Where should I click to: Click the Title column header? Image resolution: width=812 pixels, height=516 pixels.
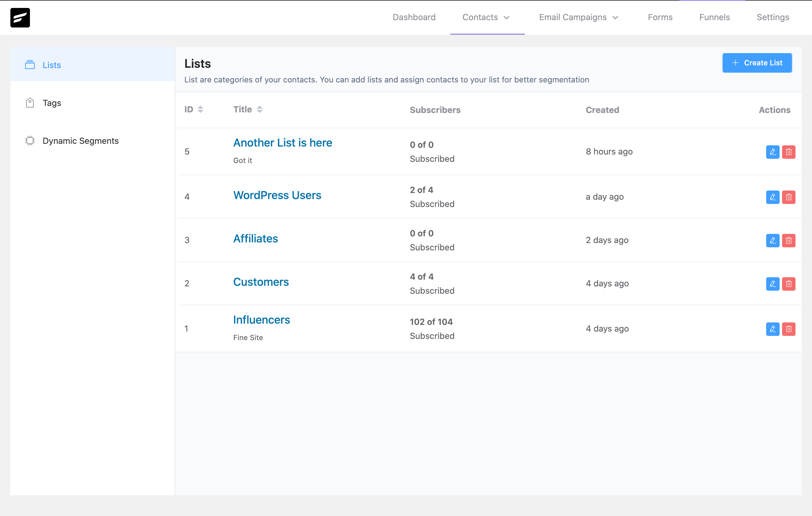coord(243,110)
